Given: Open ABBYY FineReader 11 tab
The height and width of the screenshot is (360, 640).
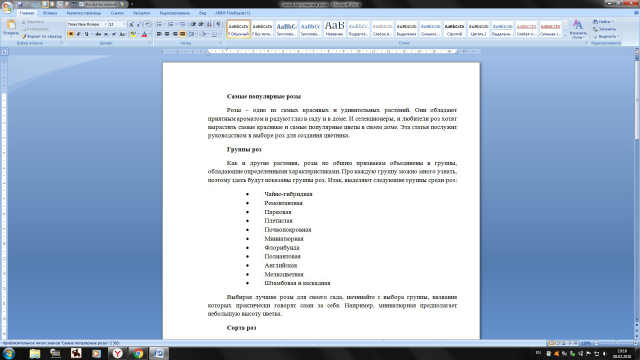Looking at the screenshot, I should coord(233,13).
